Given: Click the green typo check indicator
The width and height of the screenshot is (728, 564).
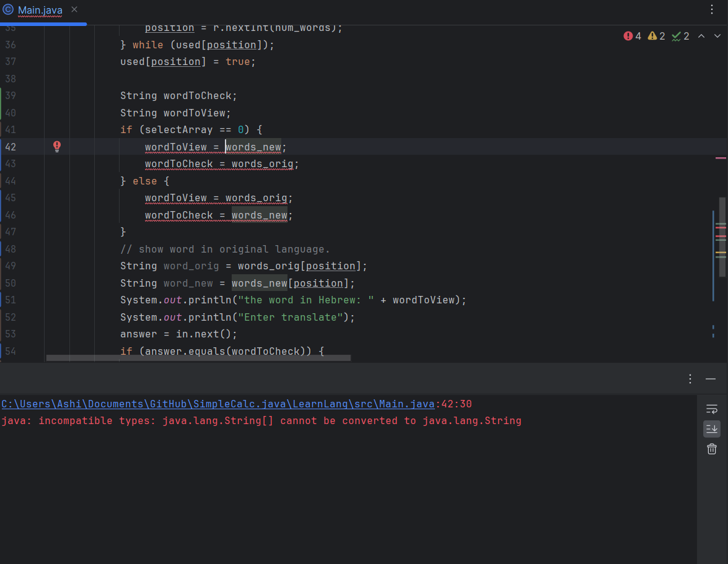Looking at the screenshot, I should tap(681, 37).
